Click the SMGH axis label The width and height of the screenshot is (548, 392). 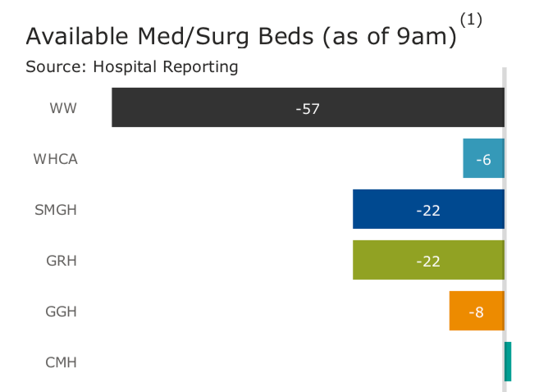pos(56,210)
